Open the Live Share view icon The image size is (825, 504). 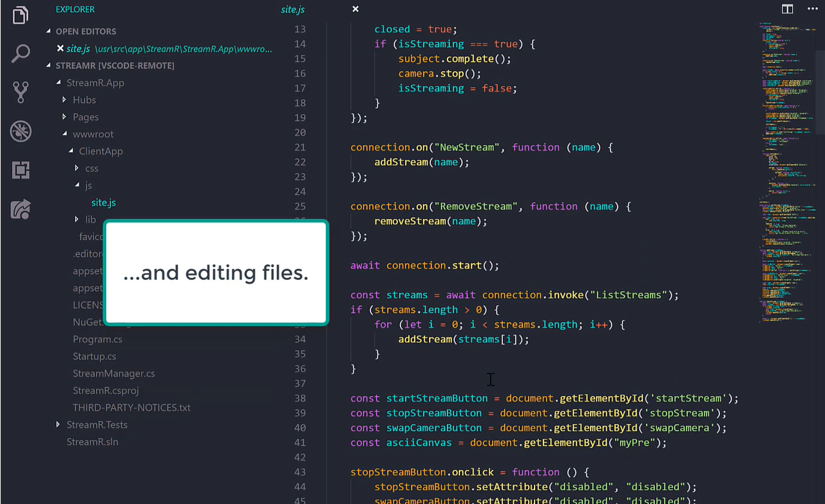coord(21,209)
